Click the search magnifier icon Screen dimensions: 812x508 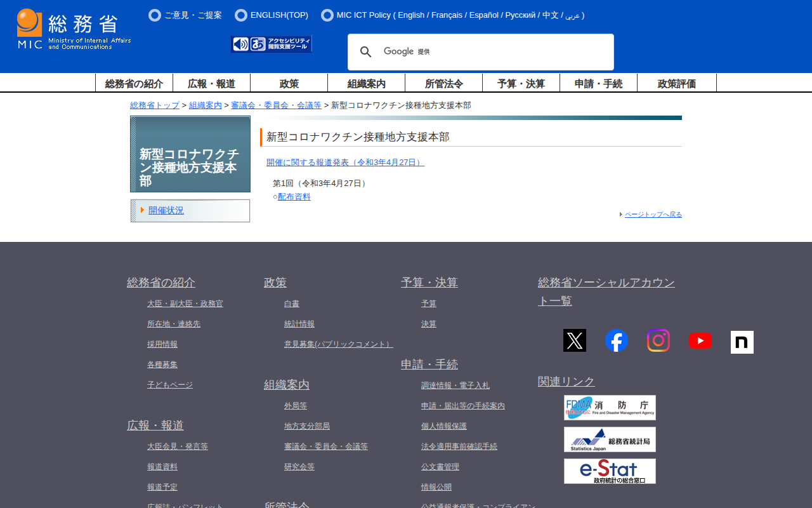click(x=366, y=52)
